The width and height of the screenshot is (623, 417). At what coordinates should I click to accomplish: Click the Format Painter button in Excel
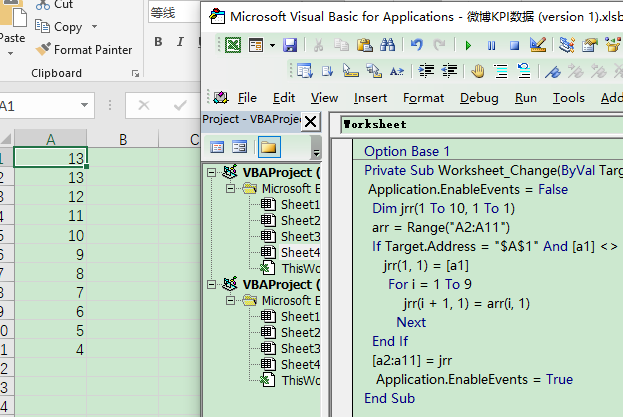(84, 49)
